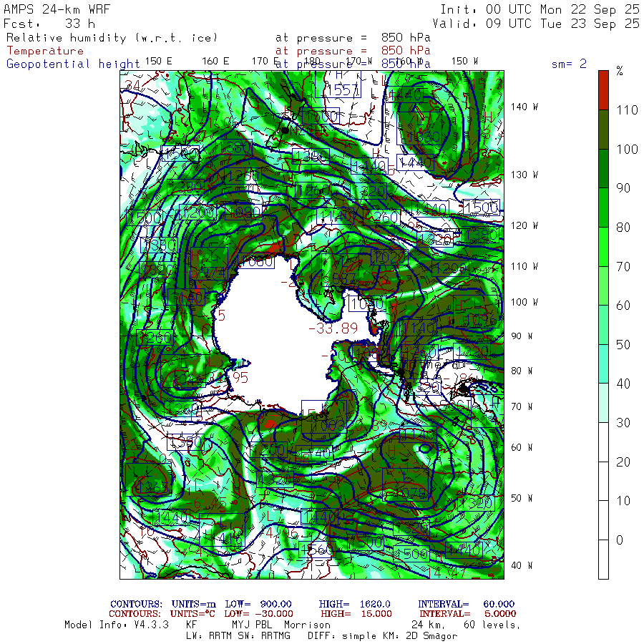Click the '140 W' longitude label
This screenshot has width=644, height=644.
pyautogui.click(x=525, y=107)
